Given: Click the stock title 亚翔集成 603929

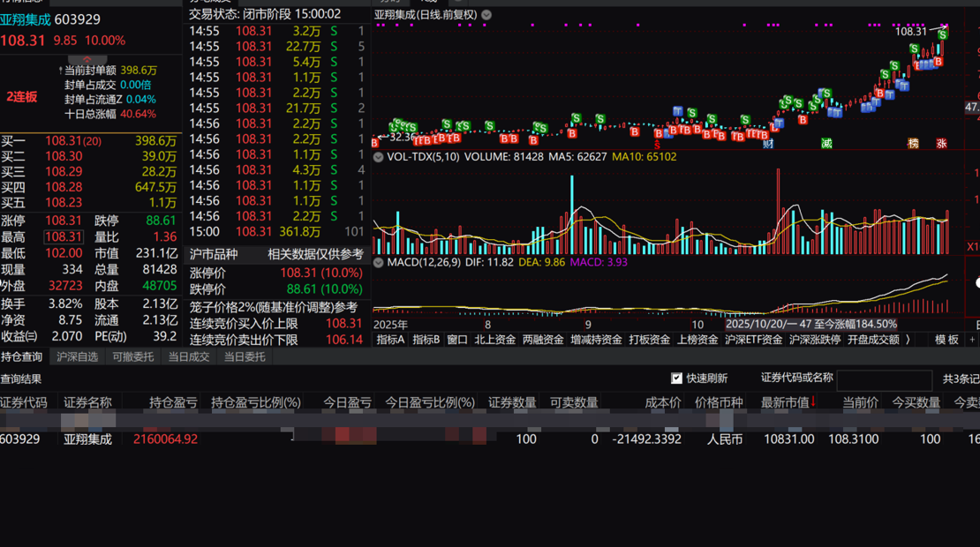Looking at the screenshot, I should (50, 20).
